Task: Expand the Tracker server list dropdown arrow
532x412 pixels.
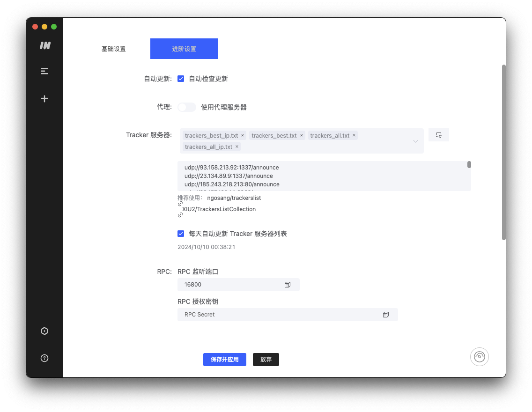Action: click(x=415, y=141)
